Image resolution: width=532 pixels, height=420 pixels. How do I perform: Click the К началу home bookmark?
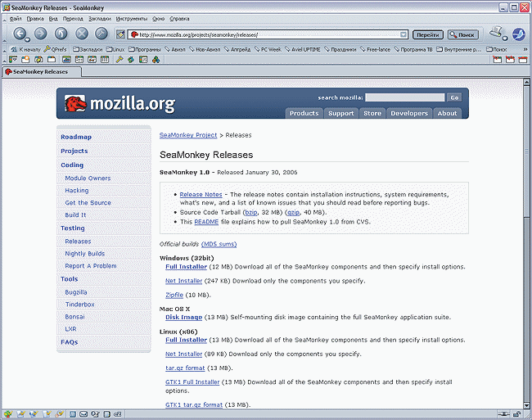click(26, 49)
